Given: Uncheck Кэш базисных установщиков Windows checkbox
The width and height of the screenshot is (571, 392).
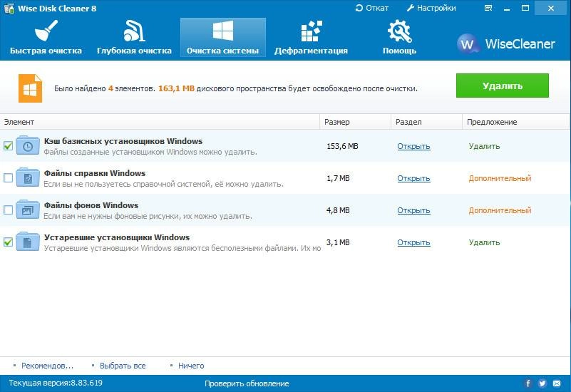Looking at the screenshot, I should pyautogui.click(x=8, y=146).
